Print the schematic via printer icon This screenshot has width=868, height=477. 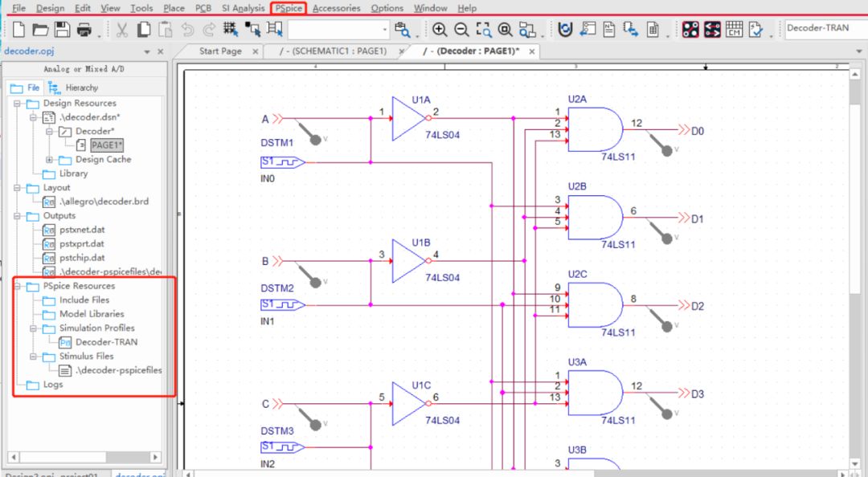click(84, 30)
